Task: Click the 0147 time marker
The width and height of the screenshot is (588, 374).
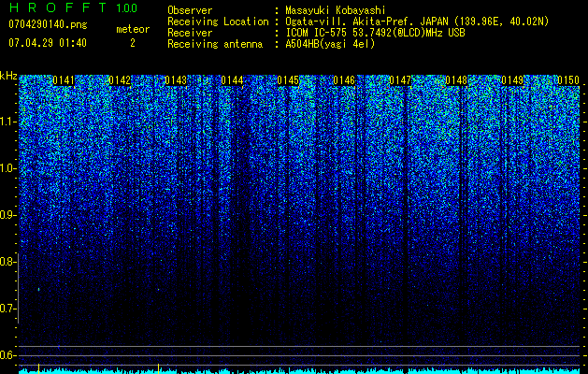Action: (400, 80)
